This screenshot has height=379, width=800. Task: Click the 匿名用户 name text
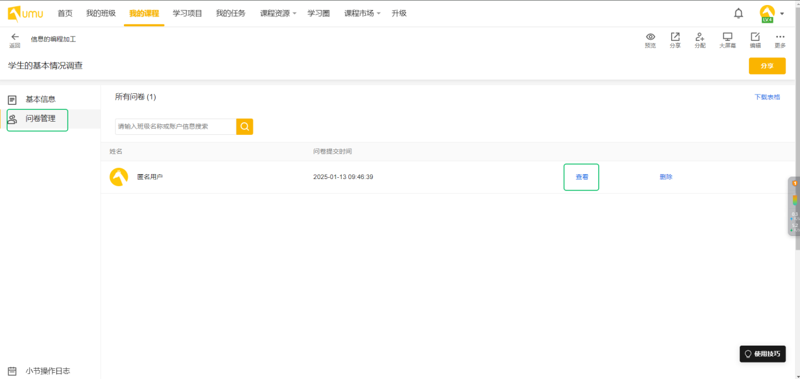pyautogui.click(x=150, y=177)
